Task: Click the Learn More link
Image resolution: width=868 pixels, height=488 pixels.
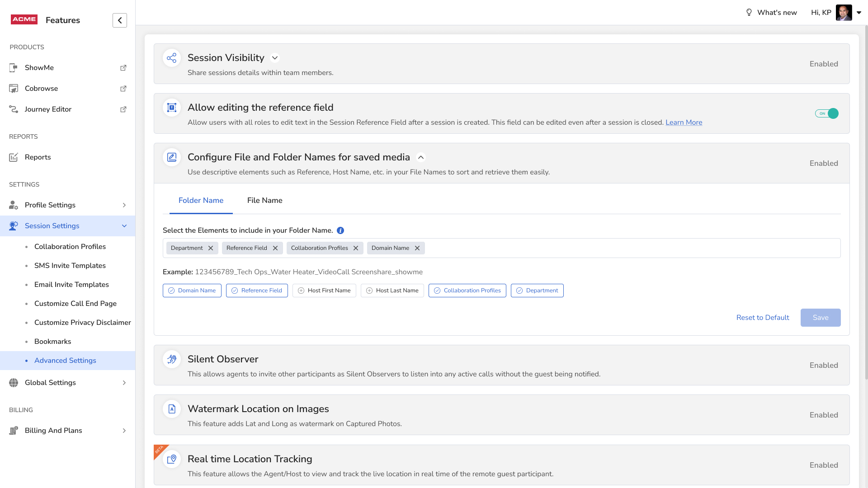Action: 684,122
